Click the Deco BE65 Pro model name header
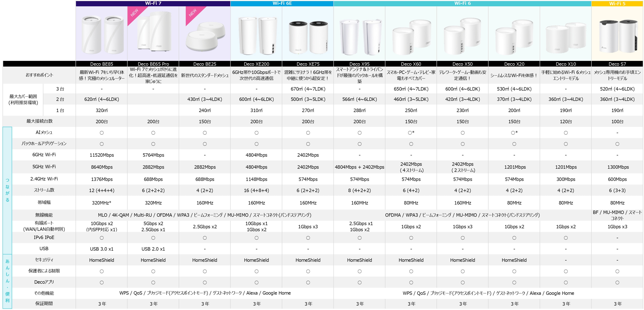Viewport: 644px width, 310px height. [153, 64]
